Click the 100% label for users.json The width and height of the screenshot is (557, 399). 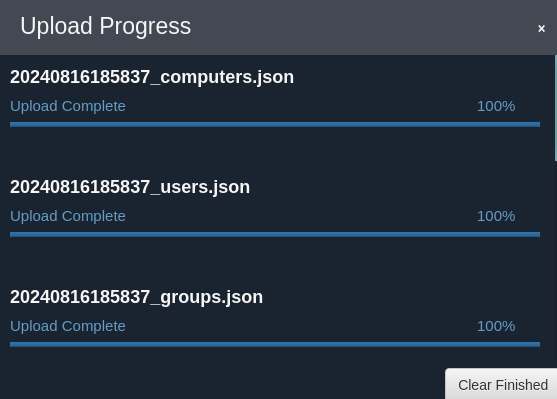point(496,216)
